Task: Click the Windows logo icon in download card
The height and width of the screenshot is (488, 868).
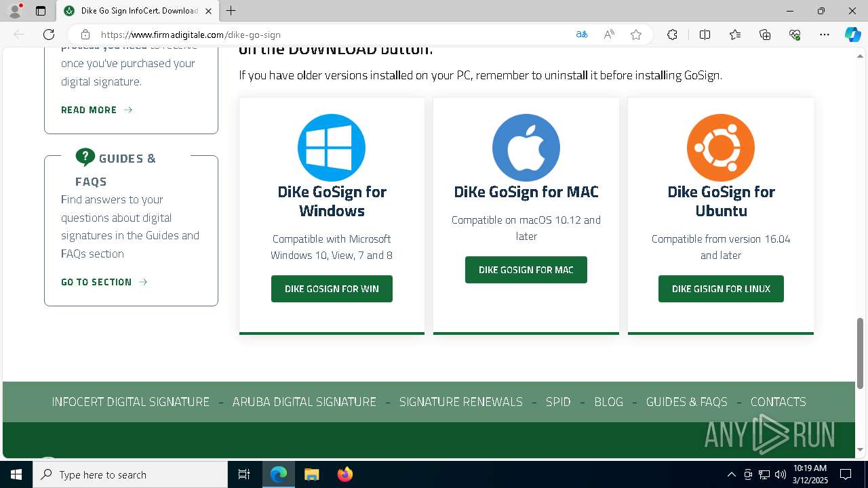Action: tap(332, 148)
